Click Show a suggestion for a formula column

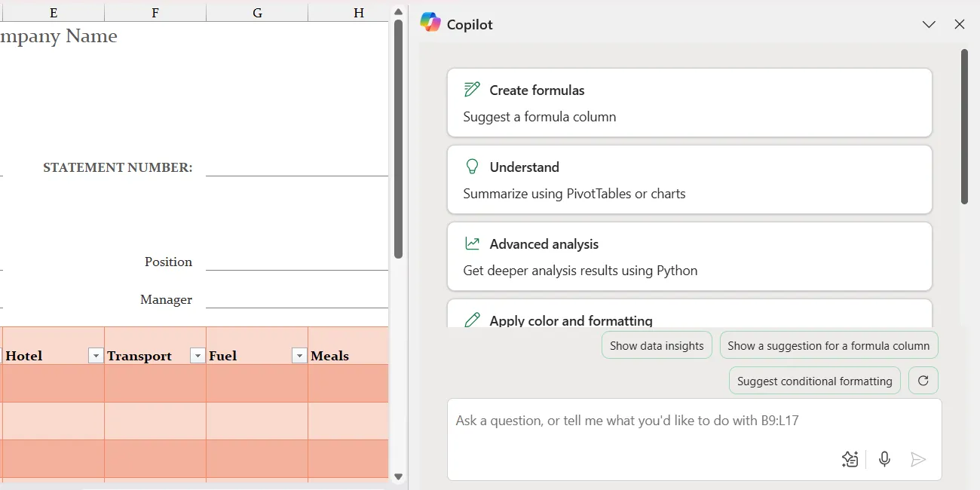pyautogui.click(x=828, y=345)
